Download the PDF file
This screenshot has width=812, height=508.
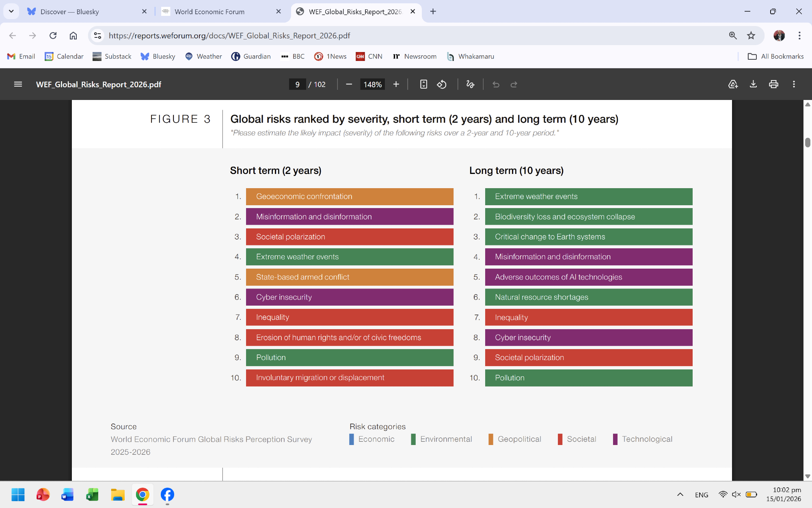coord(753,84)
